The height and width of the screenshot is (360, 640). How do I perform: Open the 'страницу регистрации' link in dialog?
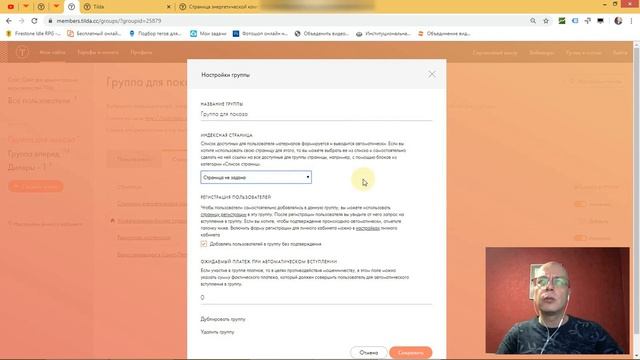point(223,214)
